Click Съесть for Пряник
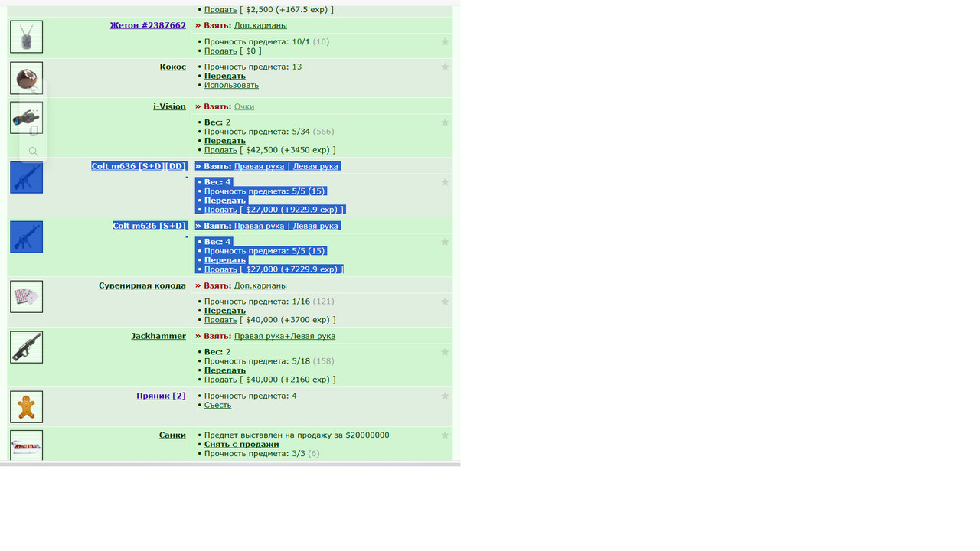Screen dimensions: 980x551 (x=217, y=405)
